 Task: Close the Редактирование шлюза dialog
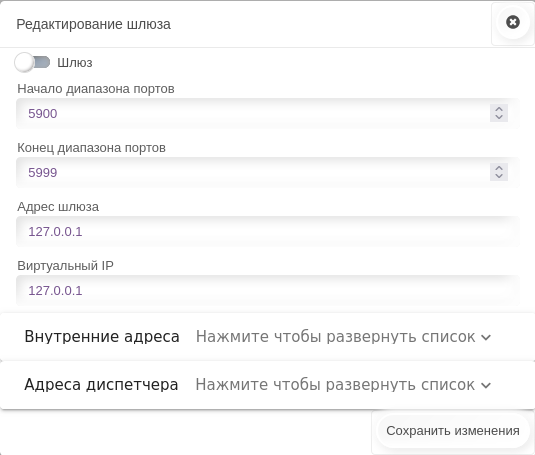(512, 23)
